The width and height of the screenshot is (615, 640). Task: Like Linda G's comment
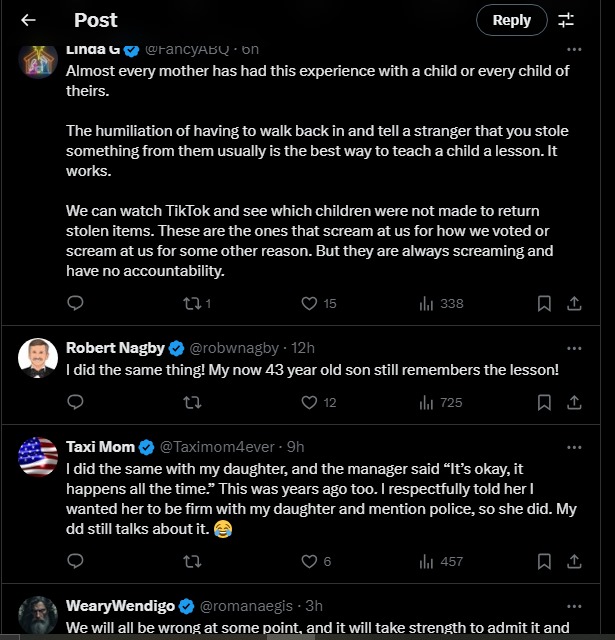coord(310,303)
